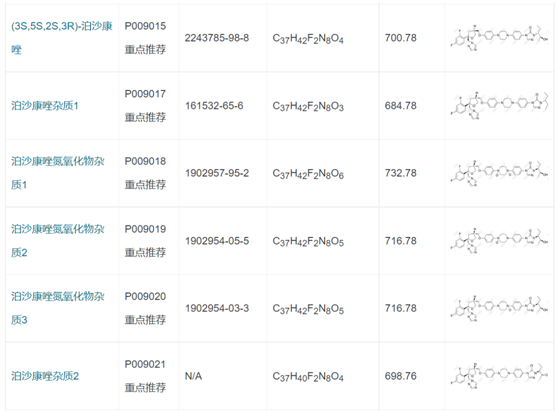Viewport: 558px width, 413px height.
Task: Click the 重点推荐 label under P009021
Action: click(x=145, y=387)
